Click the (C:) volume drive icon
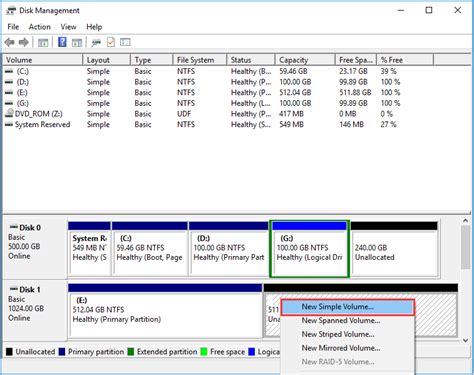 pos(9,71)
